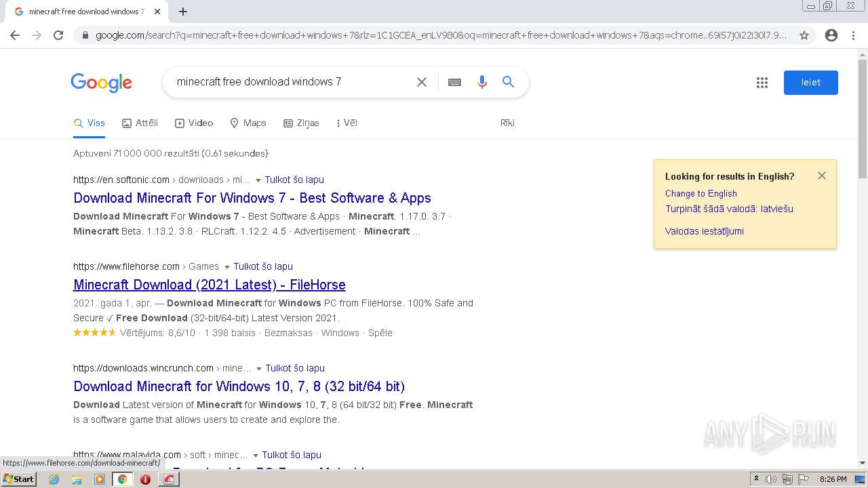The width and height of the screenshot is (868, 488).
Task: Open the Chrome profile avatar
Action: (831, 35)
